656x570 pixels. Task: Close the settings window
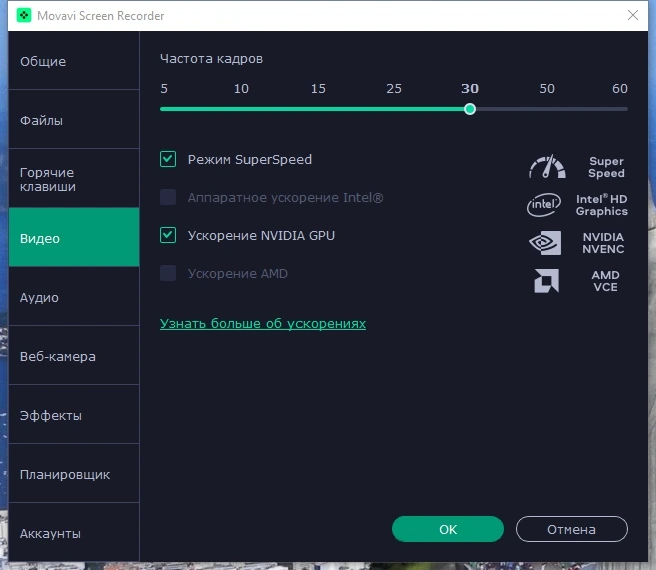[633, 15]
